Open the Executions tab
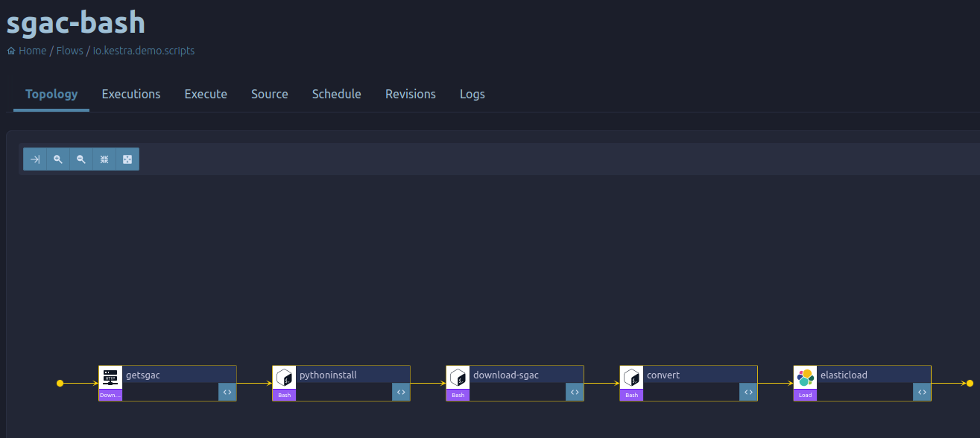 coord(131,94)
